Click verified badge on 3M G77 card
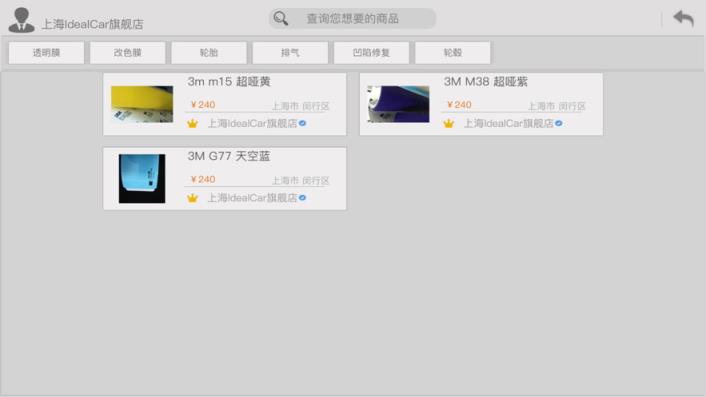This screenshot has height=397, width=706. [x=302, y=198]
